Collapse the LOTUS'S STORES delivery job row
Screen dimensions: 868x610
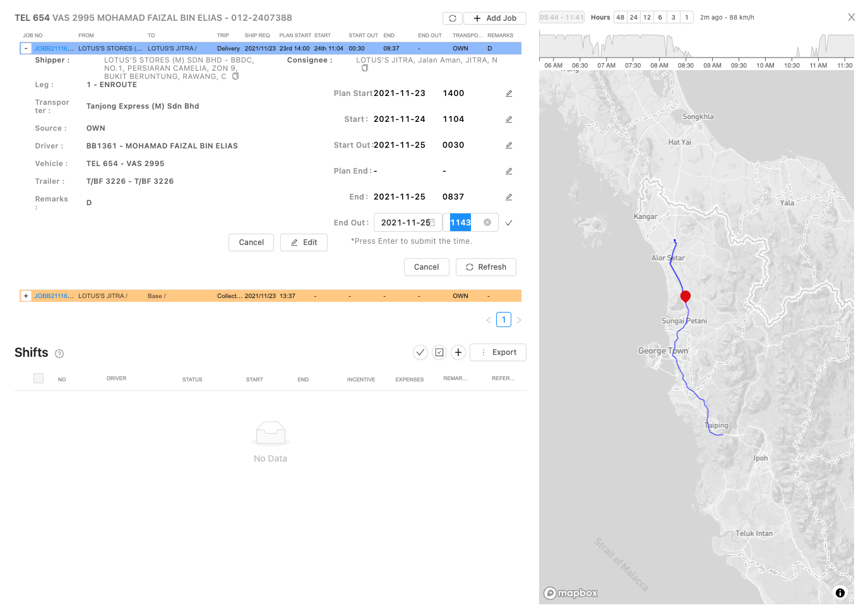click(26, 48)
